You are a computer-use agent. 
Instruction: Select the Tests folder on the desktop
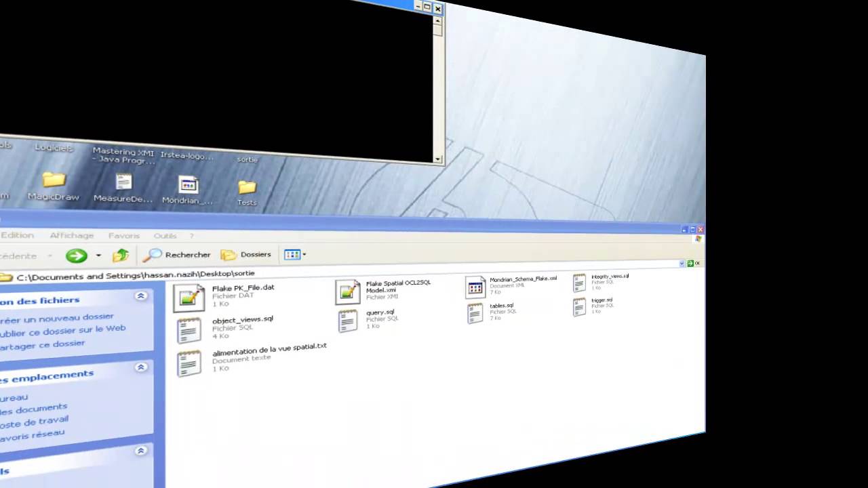247,186
